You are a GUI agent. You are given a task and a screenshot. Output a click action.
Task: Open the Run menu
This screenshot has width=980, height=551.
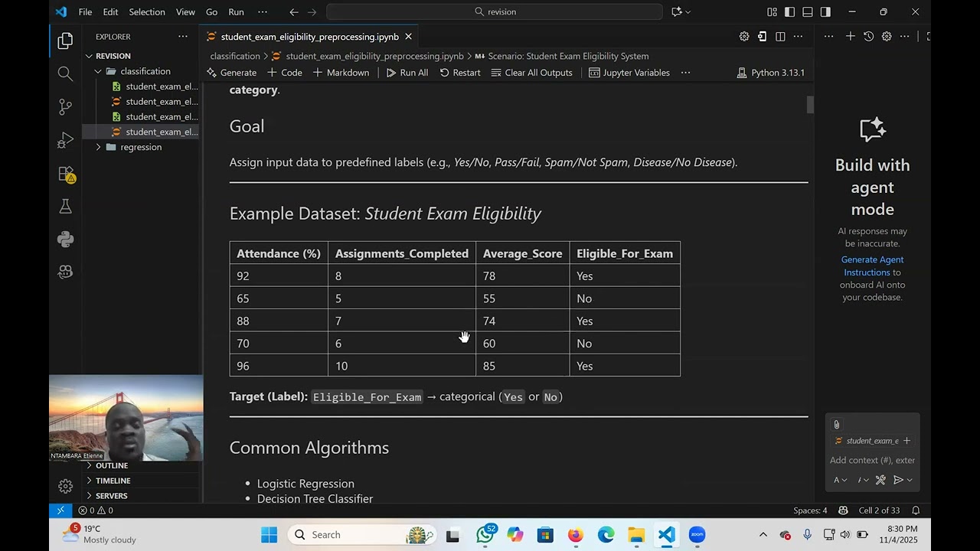click(236, 11)
